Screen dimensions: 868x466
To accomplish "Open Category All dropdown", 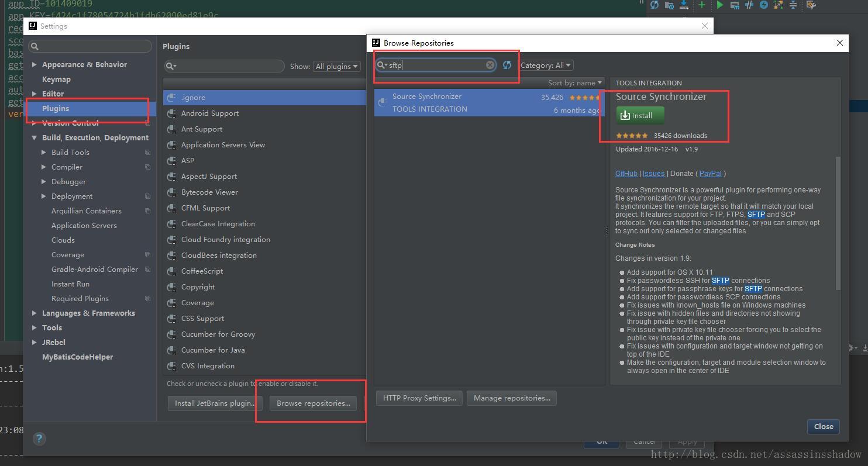I will (x=546, y=65).
